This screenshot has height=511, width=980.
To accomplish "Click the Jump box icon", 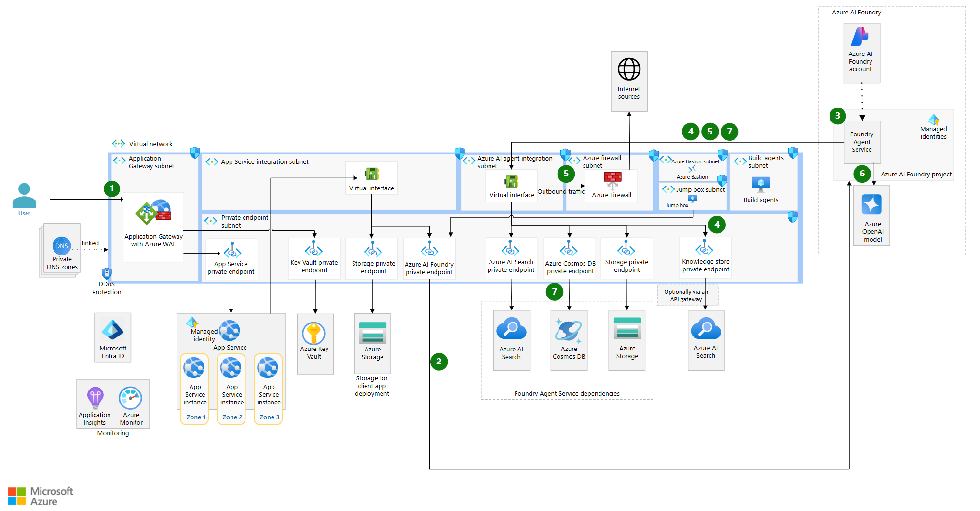I will click(x=693, y=199).
